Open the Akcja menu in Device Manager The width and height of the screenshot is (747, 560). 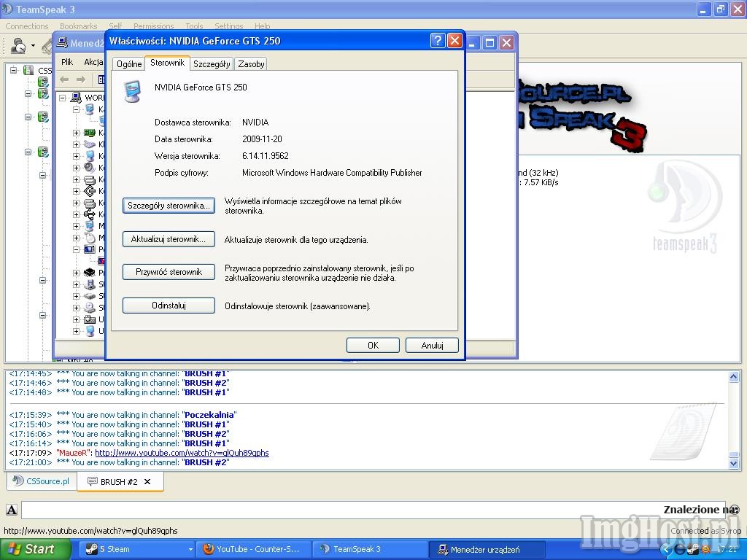point(93,62)
